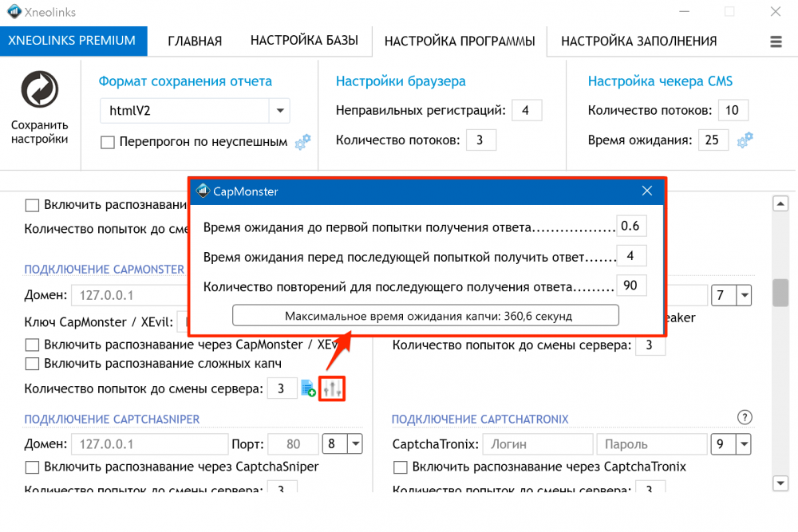This screenshot has width=798, height=532.
Task: Click Максимальное время ожидания капчи button
Action: (425, 316)
